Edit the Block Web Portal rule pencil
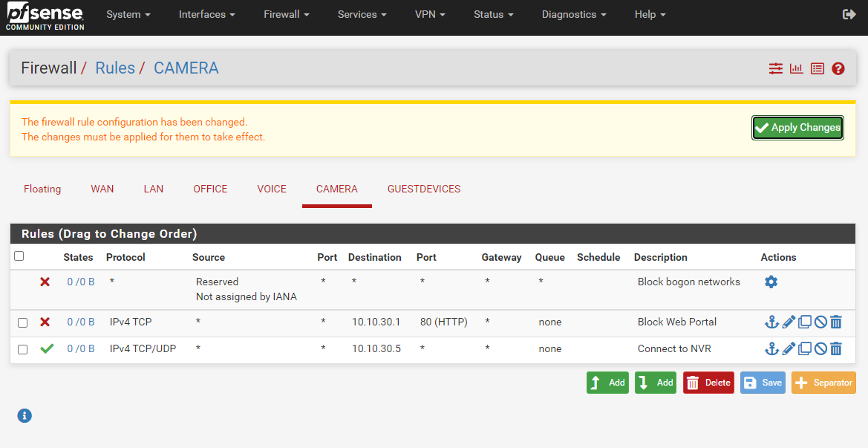 tap(789, 322)
